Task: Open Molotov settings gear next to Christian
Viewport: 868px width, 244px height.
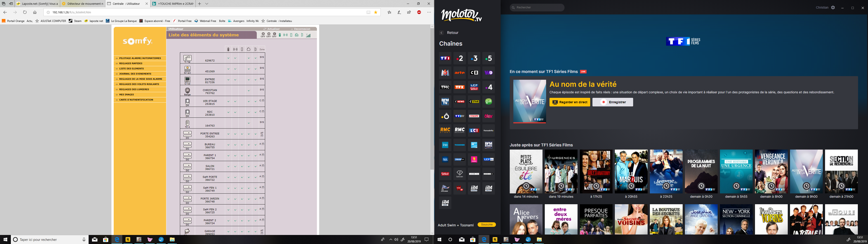Action: point(833,7)
